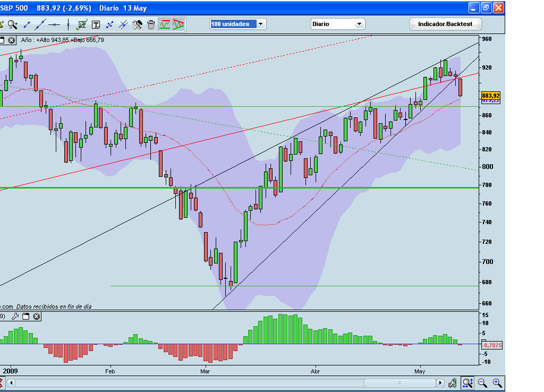The width and height of the screenshot is (544, 392).
Task: Open indicator panel wrench settings
Action: (15, 317)
